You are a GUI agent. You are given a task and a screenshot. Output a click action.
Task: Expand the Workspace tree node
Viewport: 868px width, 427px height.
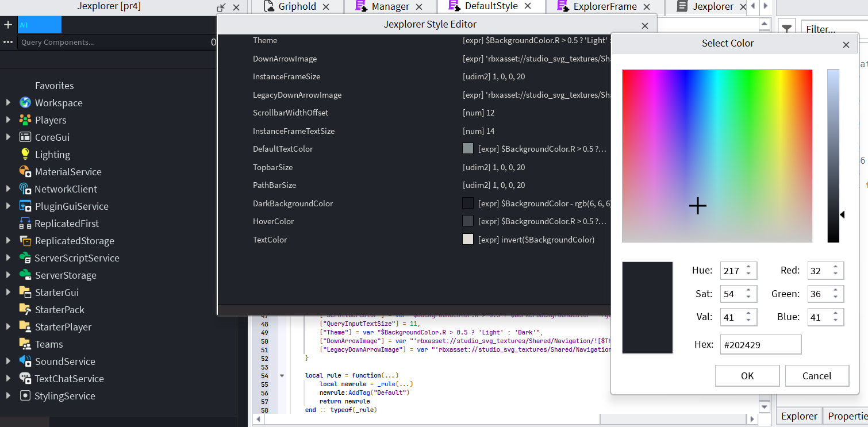pyautogui.click(x=7, y=102)
